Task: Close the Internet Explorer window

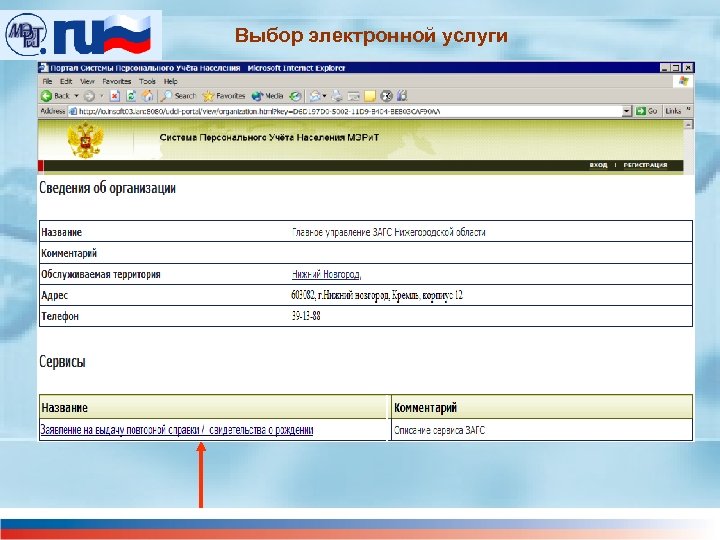Action: click(687, 68)
